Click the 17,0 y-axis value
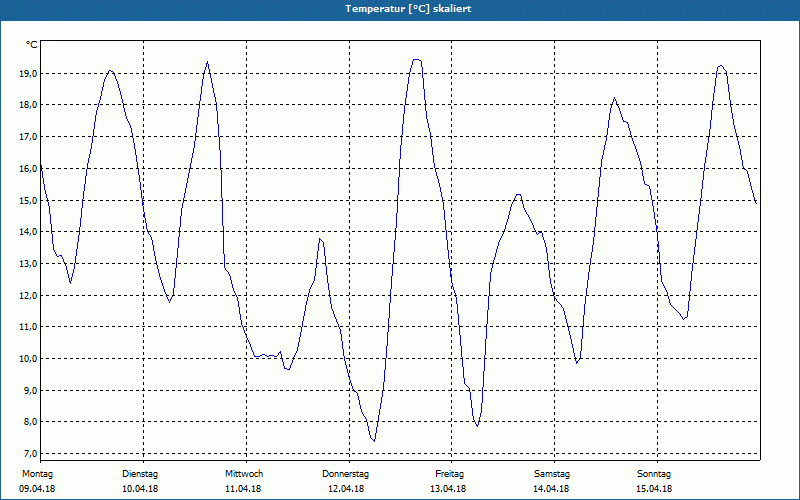This screenshot has height=500, width=800. click(28, 137)
